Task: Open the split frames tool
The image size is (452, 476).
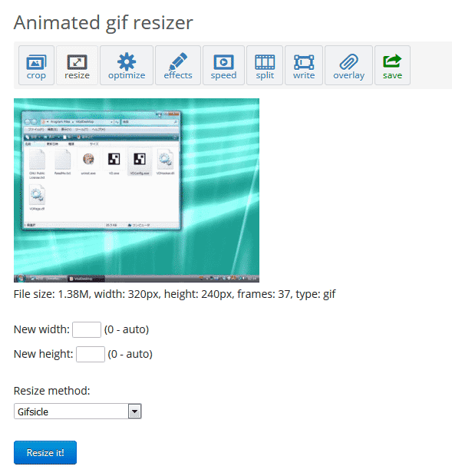Action: coord(265,65)
